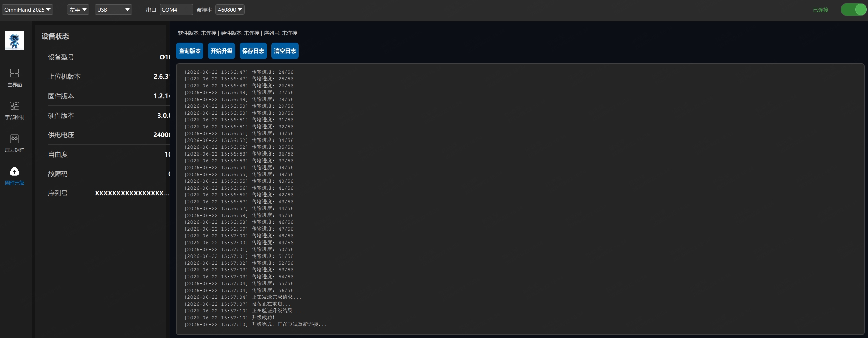
Task: Click the 已连接 status label
Action: [x=821, y=10]
